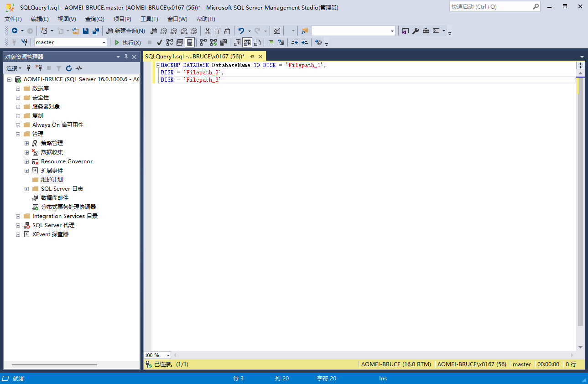Click the query editor vertical scrollbar
The height and width of the screenshot is (384, 588).
pyautogui.click(x=580, y=205)
